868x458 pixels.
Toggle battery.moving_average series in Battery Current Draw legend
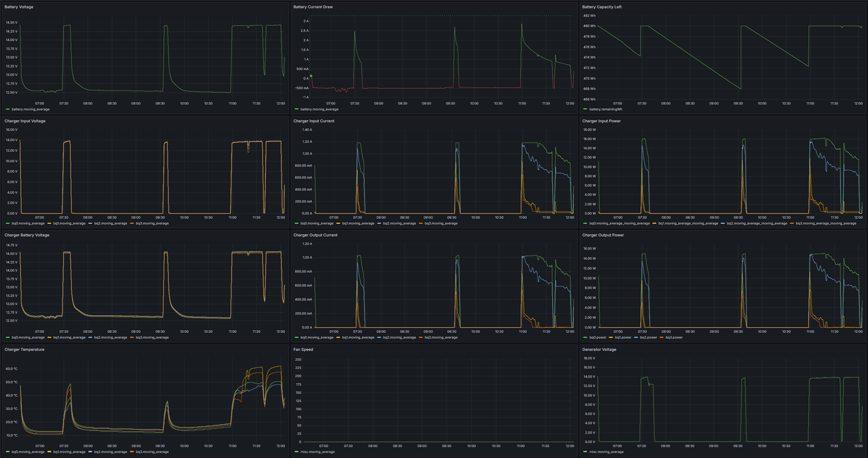pos(319,109)
